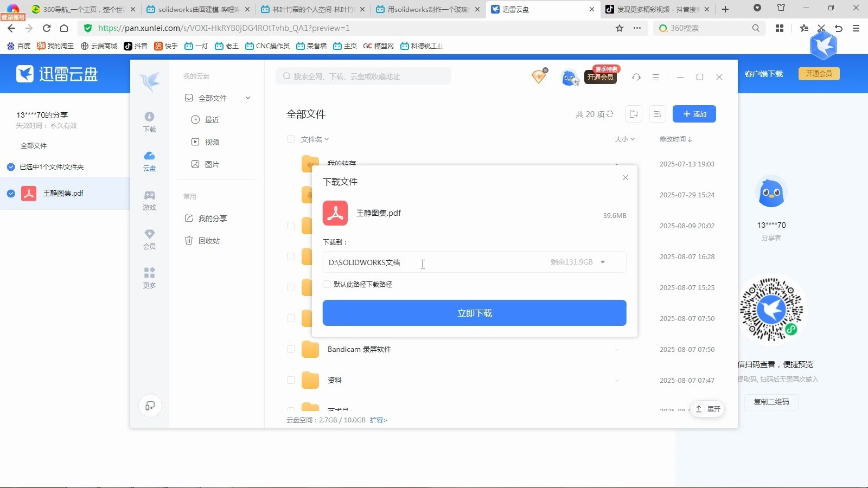The image size is (868, 488).
Task: Enable the 默认此路径下载路径 checkbox
Action: (326, 284)
